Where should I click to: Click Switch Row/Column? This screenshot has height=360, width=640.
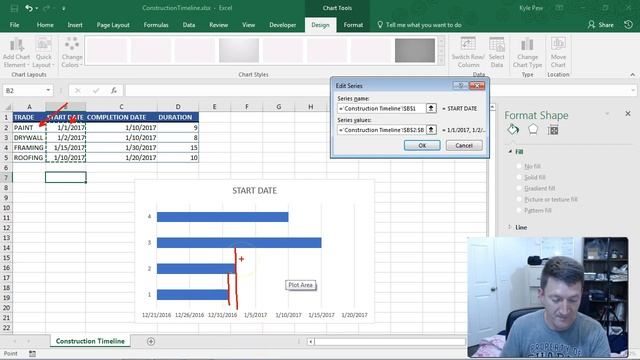[468, 53]
